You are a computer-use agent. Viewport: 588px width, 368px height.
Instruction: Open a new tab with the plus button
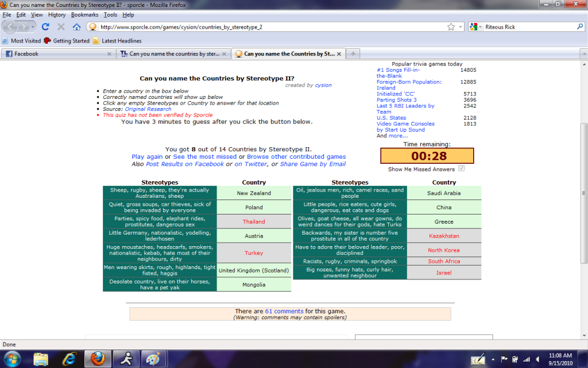click(353, 53)
